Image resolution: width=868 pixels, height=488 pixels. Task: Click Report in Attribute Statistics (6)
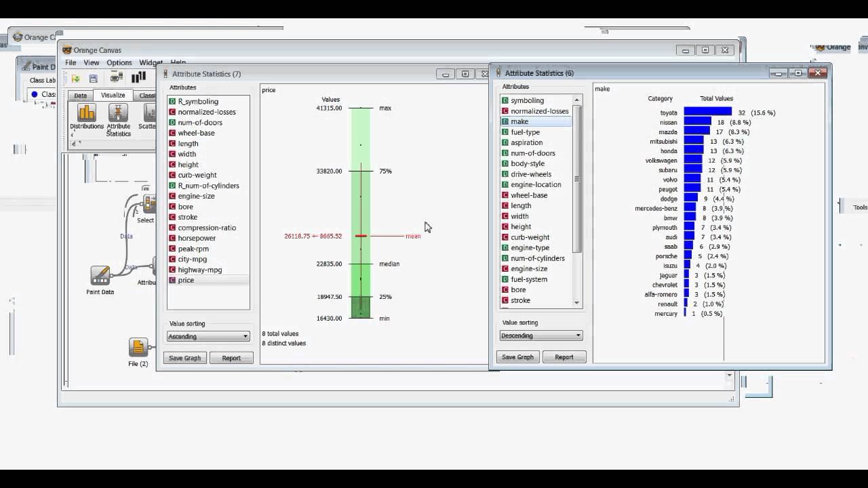564,357
